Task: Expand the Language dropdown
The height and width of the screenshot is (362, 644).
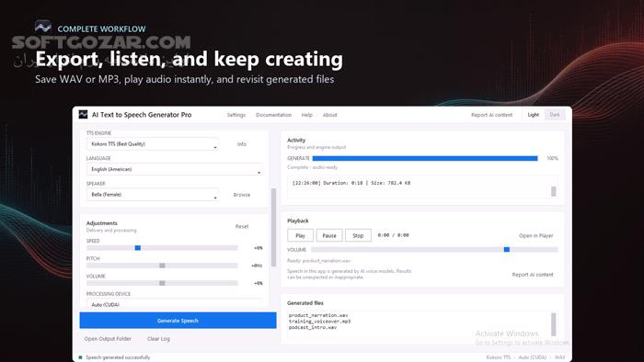Action: tap(175, 169)
